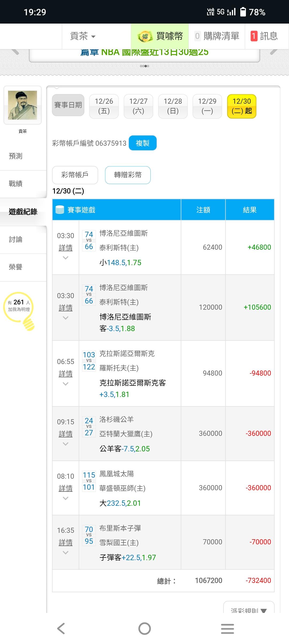The height and width of the screenshot is (644, 289).
Task: Tap the lightbulb 加我為明燈 icon
Action: 20,310
